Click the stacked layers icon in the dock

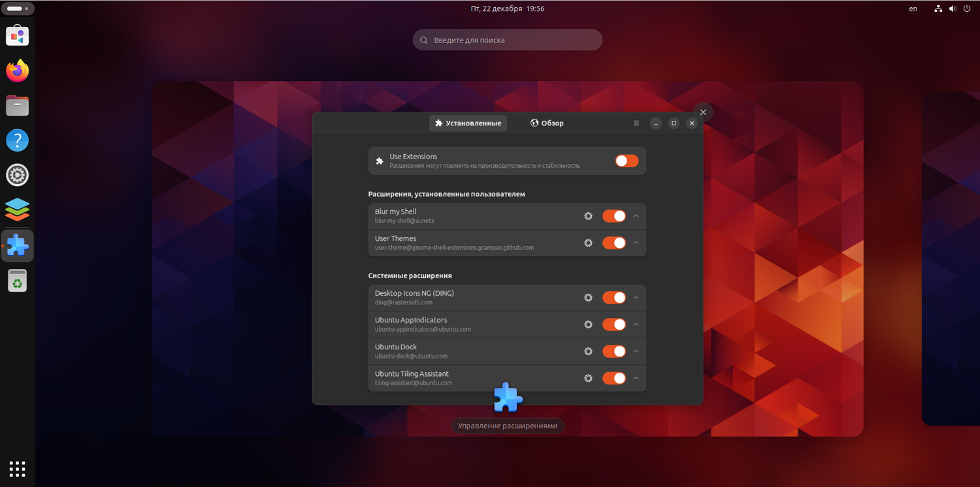tap(18, 210)
